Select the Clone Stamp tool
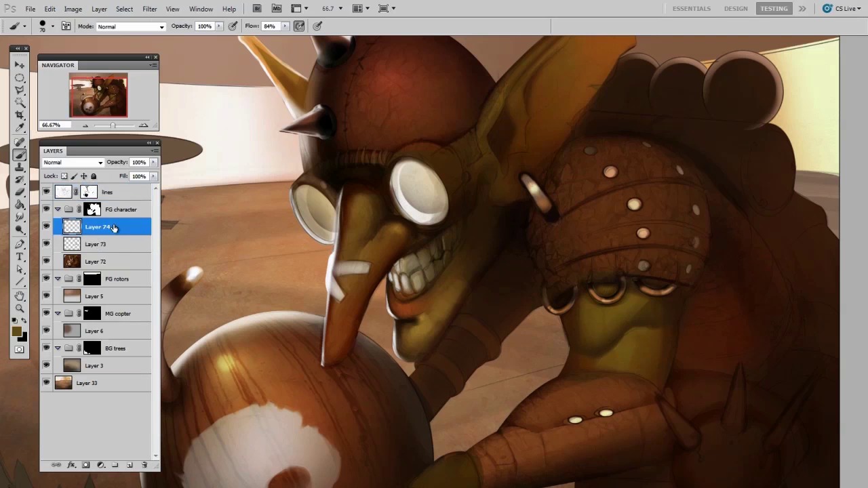Screen dimensions: 868x488 (x=20, y=167)
